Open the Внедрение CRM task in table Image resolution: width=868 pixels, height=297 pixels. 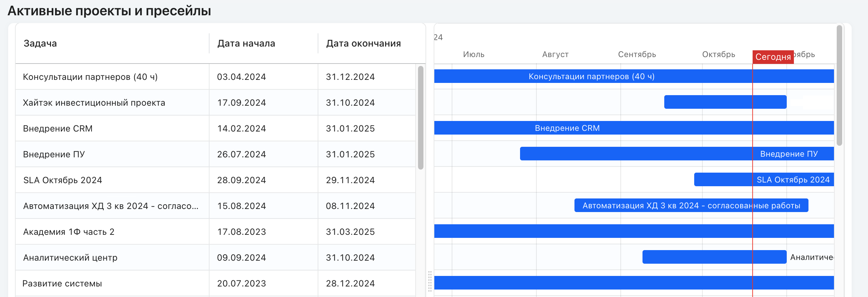coord(215,128)
